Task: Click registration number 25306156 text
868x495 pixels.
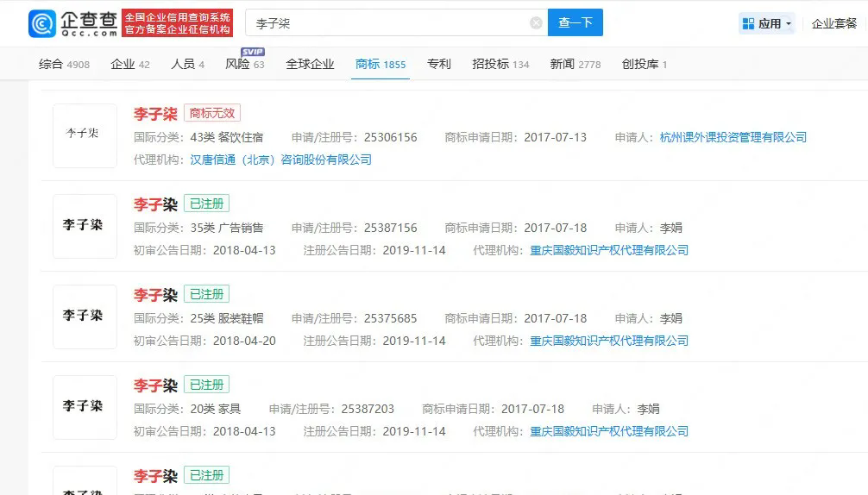Action: pyautogui.click(x=390, y=137)
